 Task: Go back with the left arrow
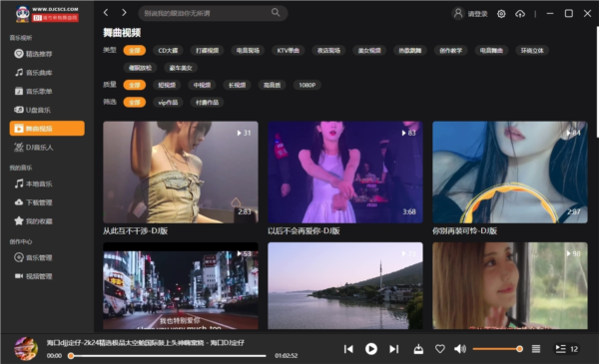(x=106, y=13)
